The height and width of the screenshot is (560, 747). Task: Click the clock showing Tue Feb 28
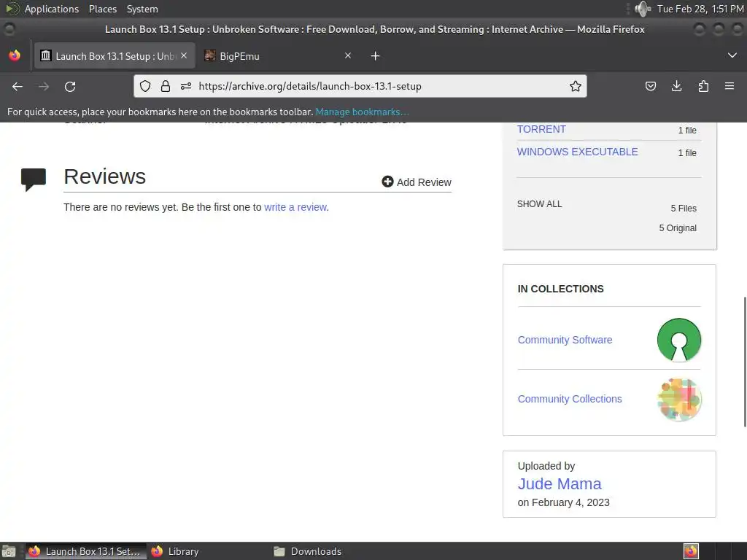point(700,9)
